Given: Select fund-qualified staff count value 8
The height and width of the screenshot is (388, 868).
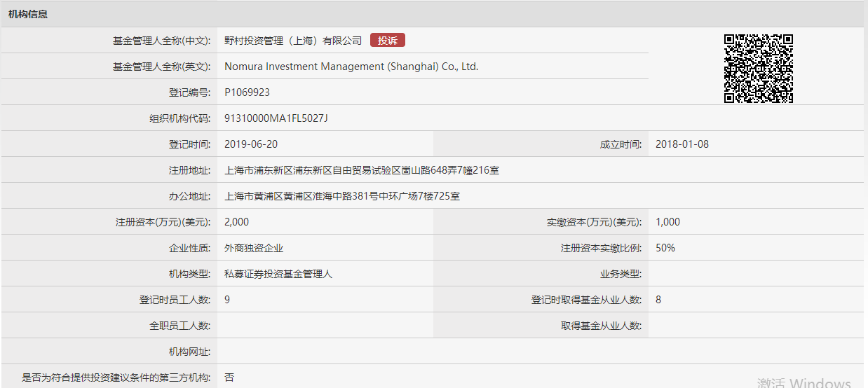Looking at the screenshot, I should click(658, 300).
